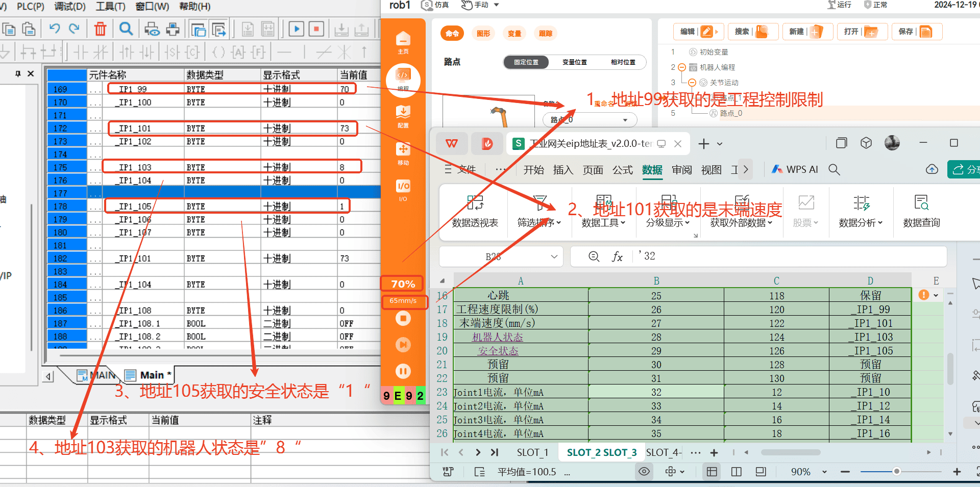Click the spreadsheet zoom slider handle
This screenshot has width=980, height=487.
[896, 471]
